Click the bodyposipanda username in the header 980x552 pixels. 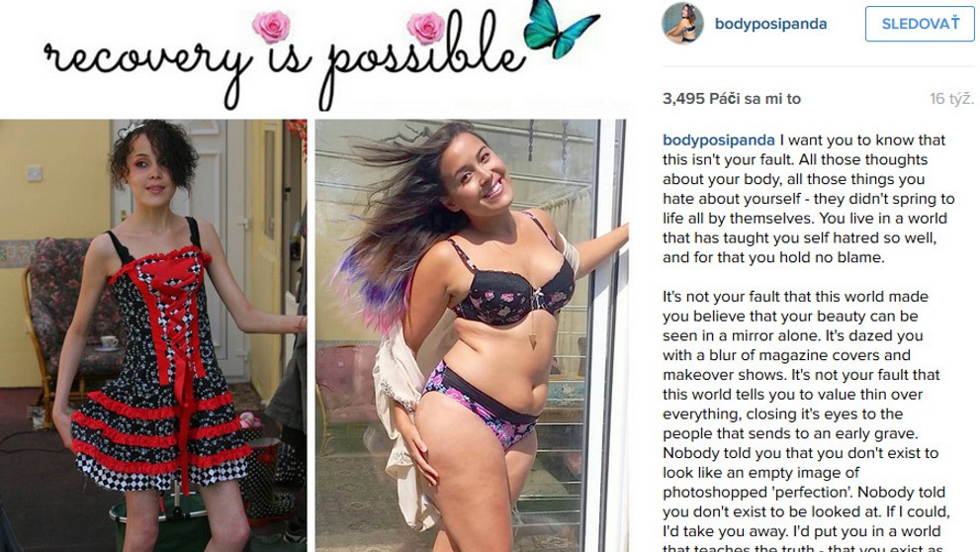770,24
